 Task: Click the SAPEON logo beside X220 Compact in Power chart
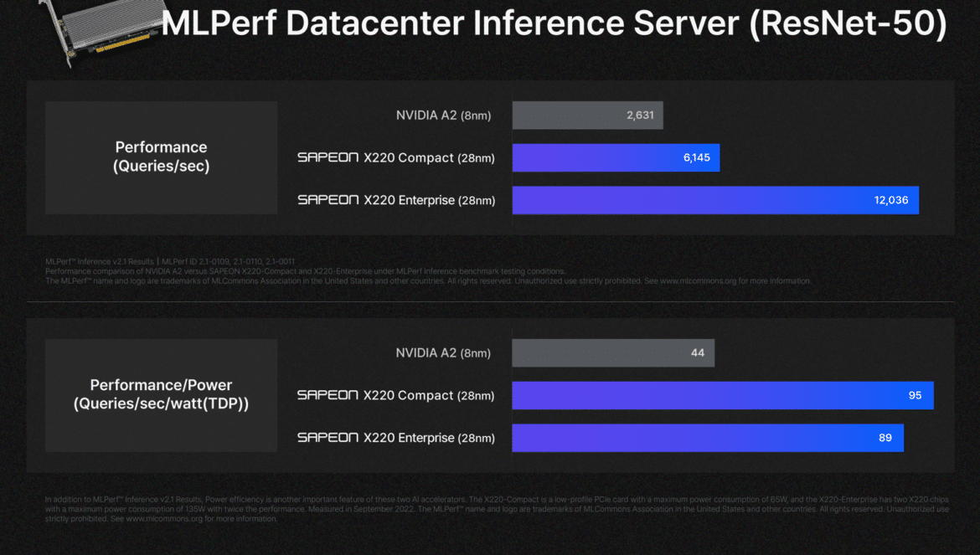[x=328, y=395]
